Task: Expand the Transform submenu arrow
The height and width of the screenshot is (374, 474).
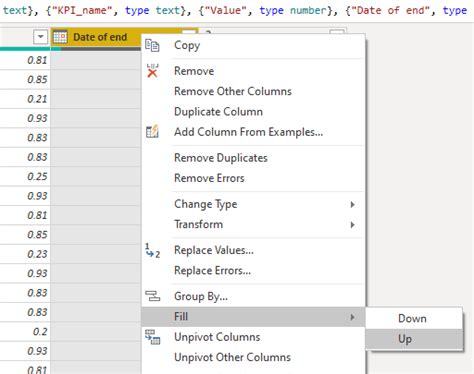Action: tap(352, 225)
